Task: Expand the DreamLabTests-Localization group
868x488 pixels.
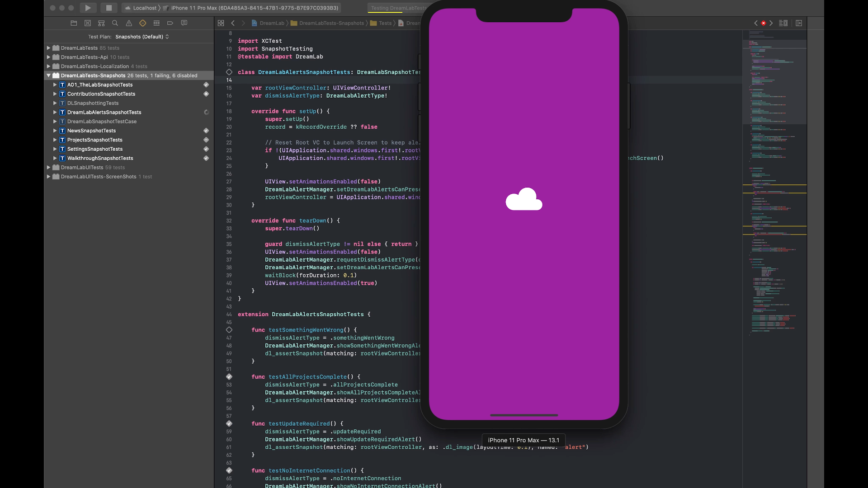Action: click(x=48, y=66)
